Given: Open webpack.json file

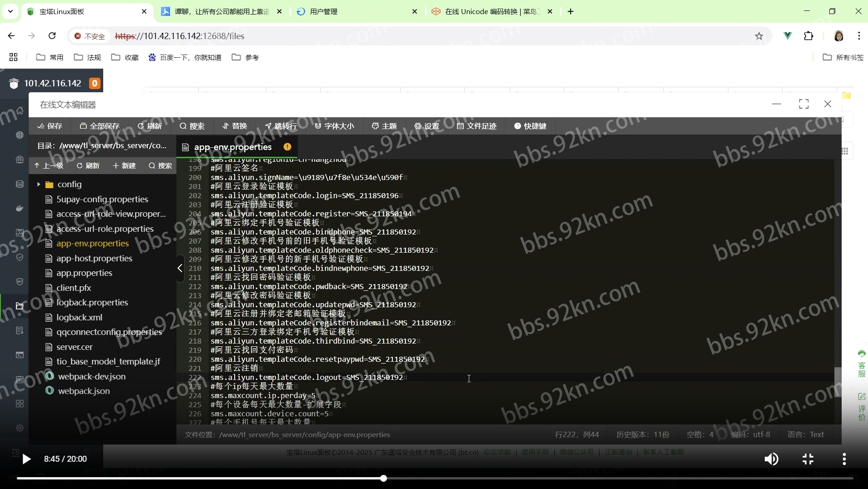Looking at the screenshot, I should 84,391.
